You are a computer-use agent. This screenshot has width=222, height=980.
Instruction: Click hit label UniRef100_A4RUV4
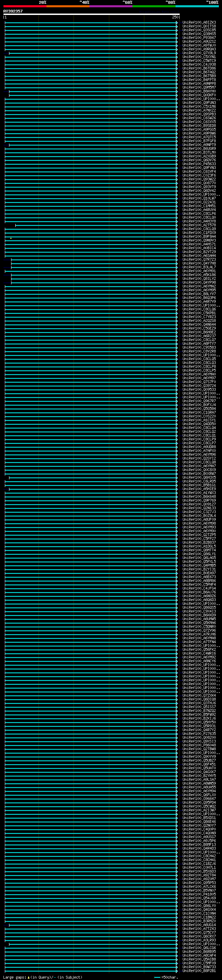[x=199, y=210]
